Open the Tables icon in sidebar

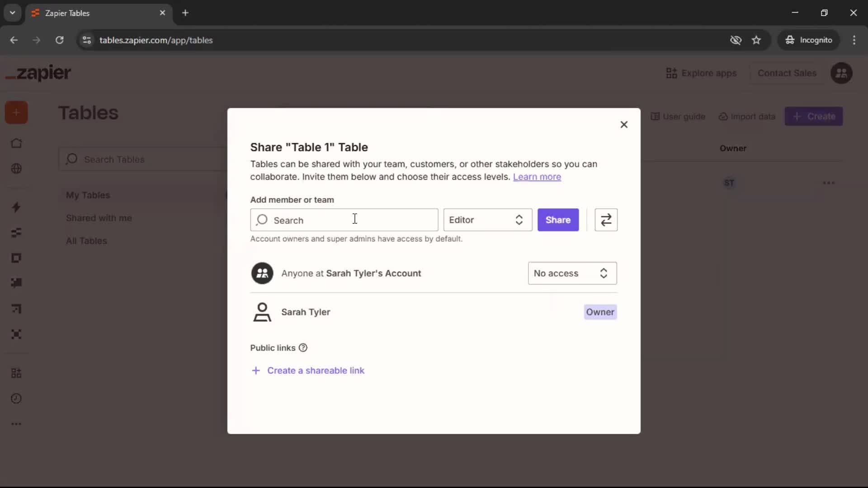(16, 233)
